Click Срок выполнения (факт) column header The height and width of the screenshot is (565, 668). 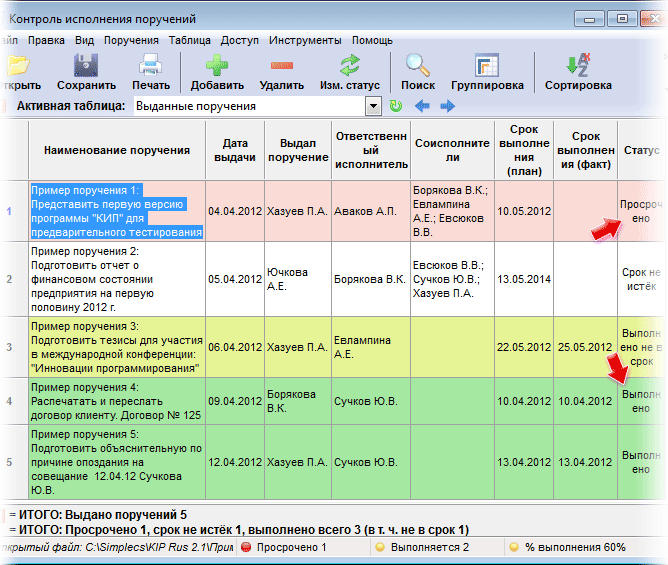pos(586,150)
